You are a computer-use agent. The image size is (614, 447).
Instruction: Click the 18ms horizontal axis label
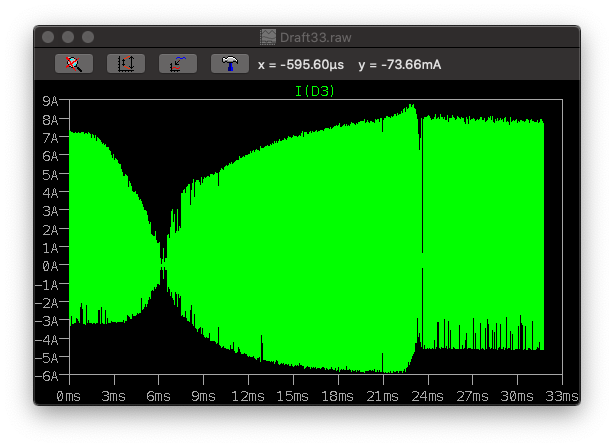point(338,397)
